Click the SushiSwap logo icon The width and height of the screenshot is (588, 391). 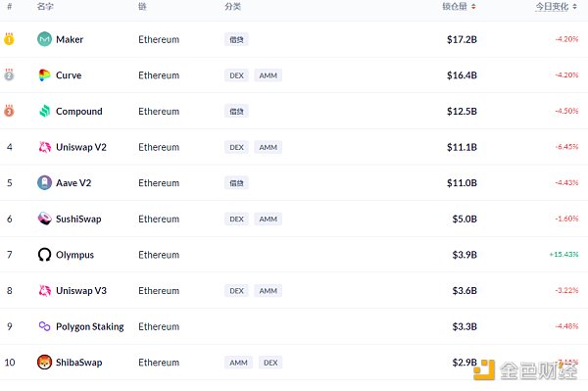[44, 219]
